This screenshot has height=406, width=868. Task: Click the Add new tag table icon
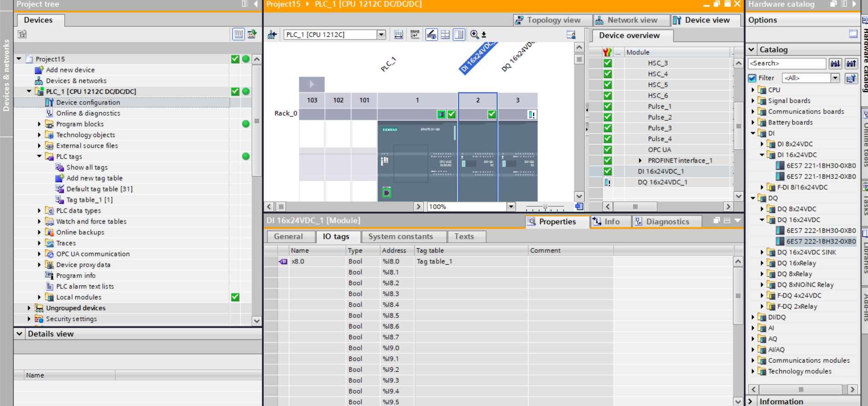[60, 178]
